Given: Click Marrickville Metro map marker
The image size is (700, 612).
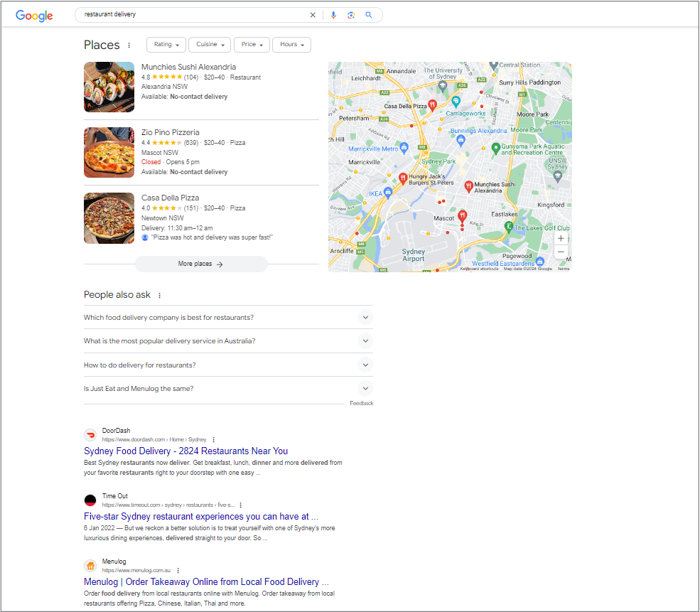Looking at the screenshot, I should pos(404,147).
